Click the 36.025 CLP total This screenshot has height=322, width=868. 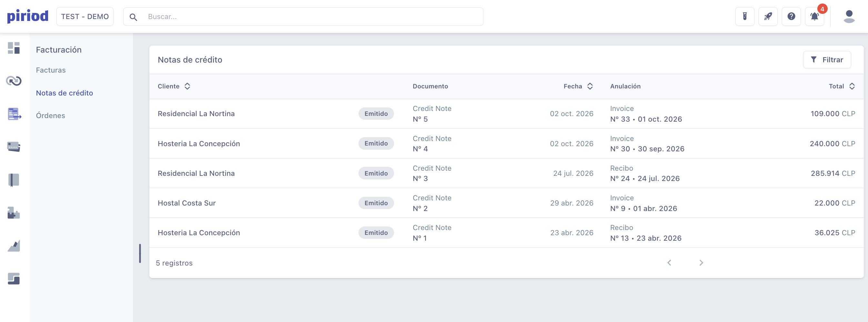coord(835,233)
